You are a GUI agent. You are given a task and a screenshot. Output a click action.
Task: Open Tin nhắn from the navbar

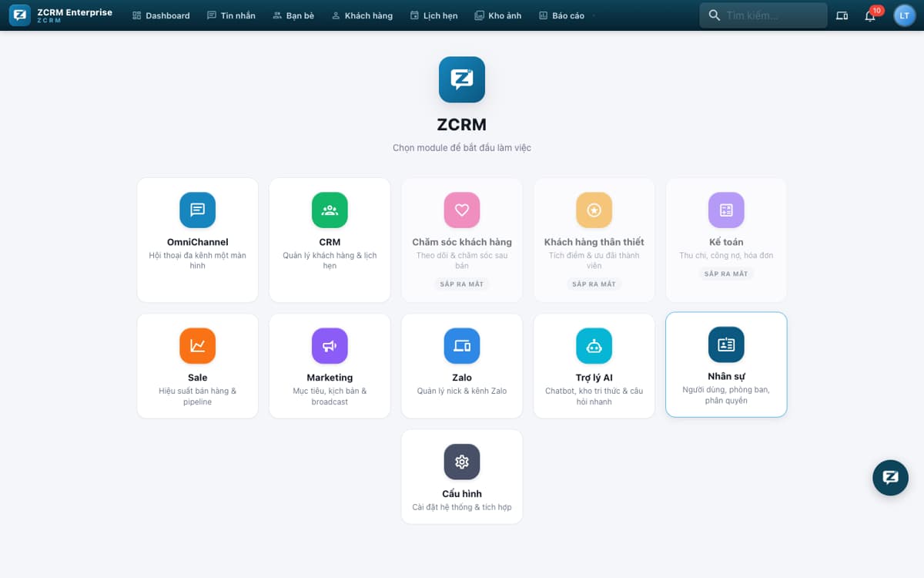click(x=231, y=15)
